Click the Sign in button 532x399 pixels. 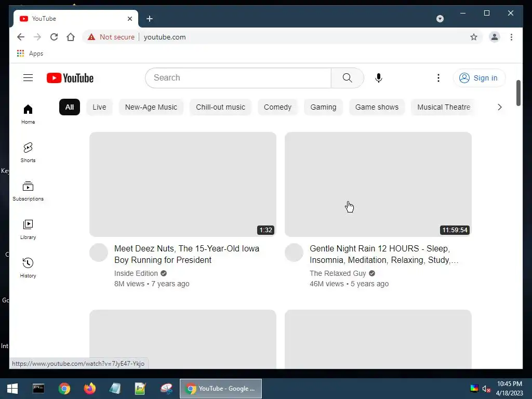point(479,78)
